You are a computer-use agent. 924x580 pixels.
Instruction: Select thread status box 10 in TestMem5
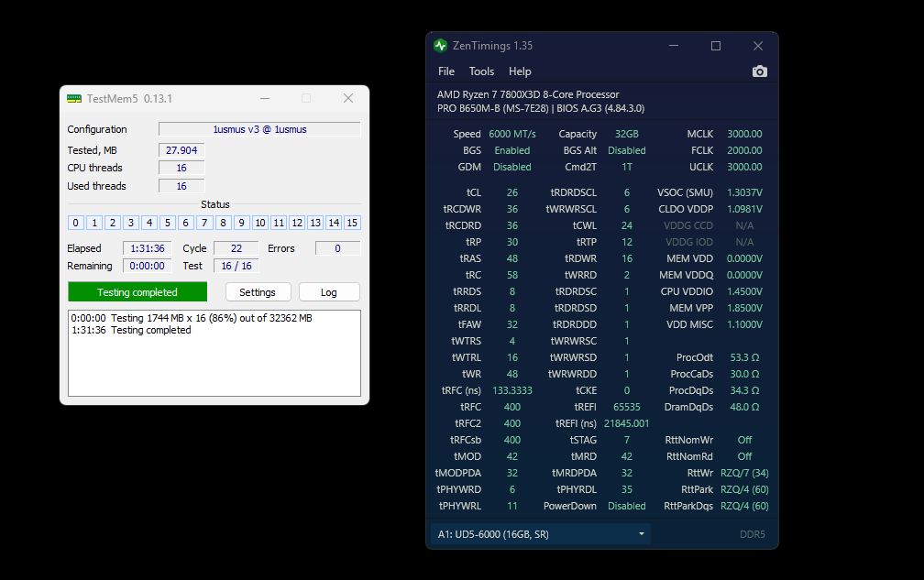point(260,223)
